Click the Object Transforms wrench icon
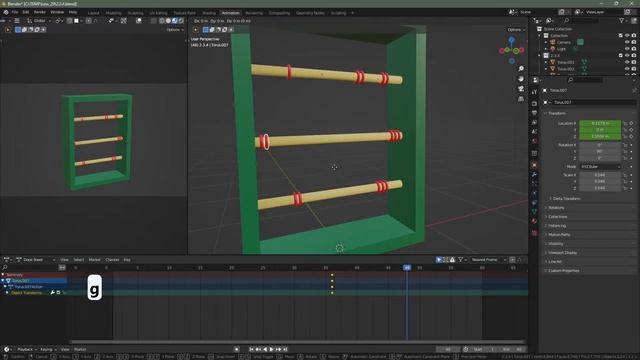Viewport: 640px width, 360px height. coord(52,293)
